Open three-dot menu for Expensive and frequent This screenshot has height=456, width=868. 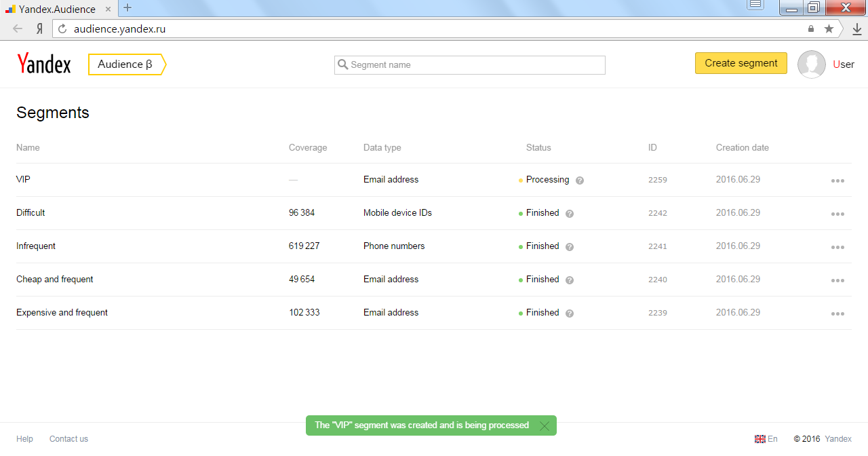[837, 314]
